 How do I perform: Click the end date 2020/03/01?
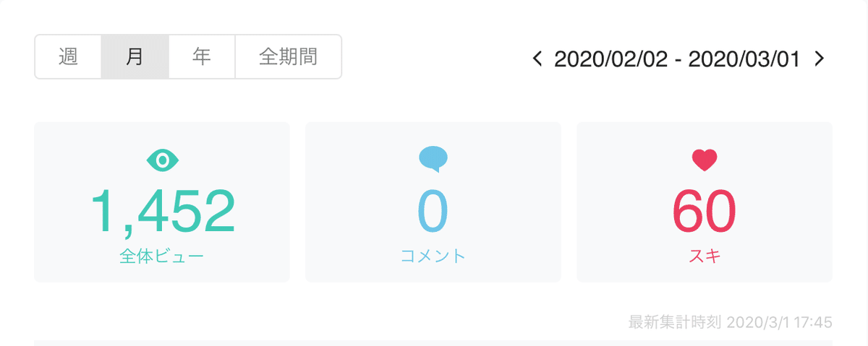744,59
